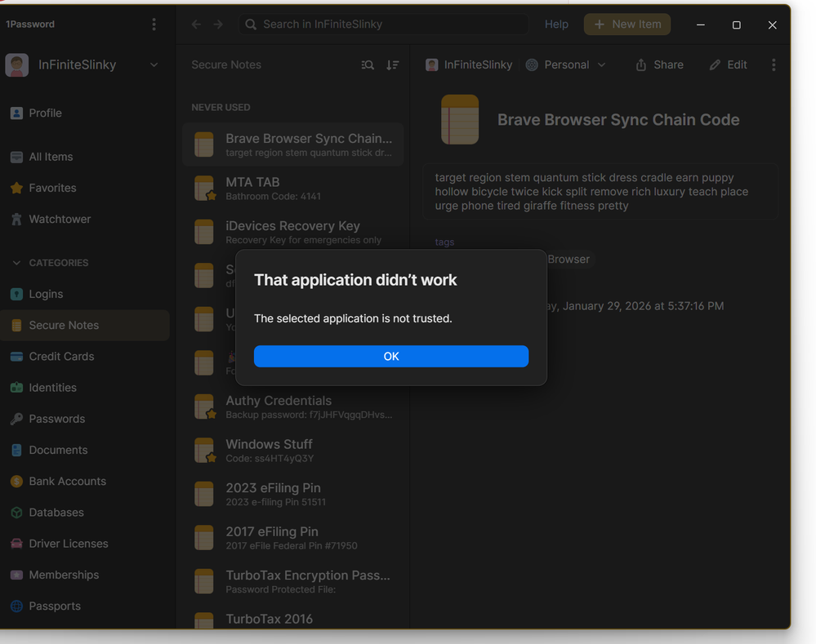
Task: Click the forward navigation arrow
Action: 218,24
